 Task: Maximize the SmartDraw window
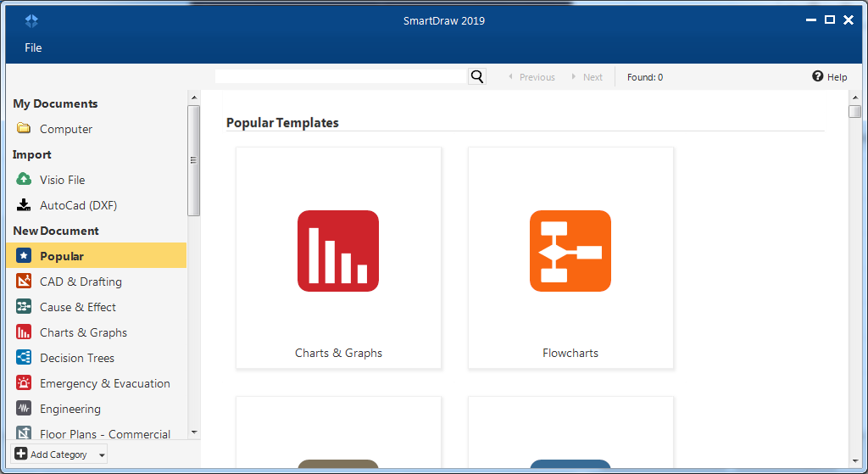[x=830, y=20]
